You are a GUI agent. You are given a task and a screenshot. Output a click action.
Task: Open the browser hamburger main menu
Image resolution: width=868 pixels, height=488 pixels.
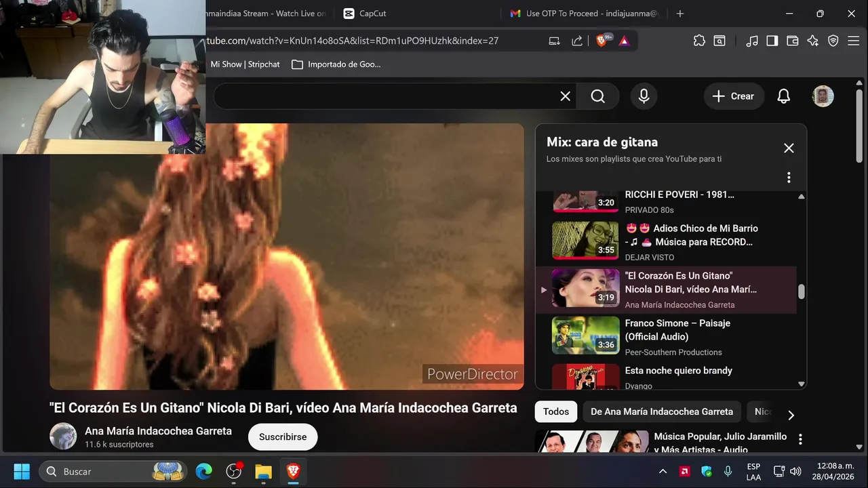854,41
